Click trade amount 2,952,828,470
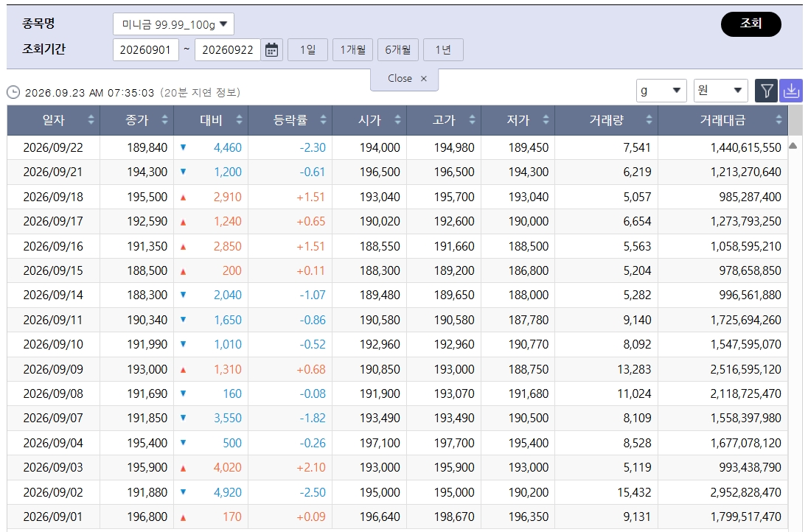Image resolution: width=808 pixels, height=532 pixels. [745, 492]
